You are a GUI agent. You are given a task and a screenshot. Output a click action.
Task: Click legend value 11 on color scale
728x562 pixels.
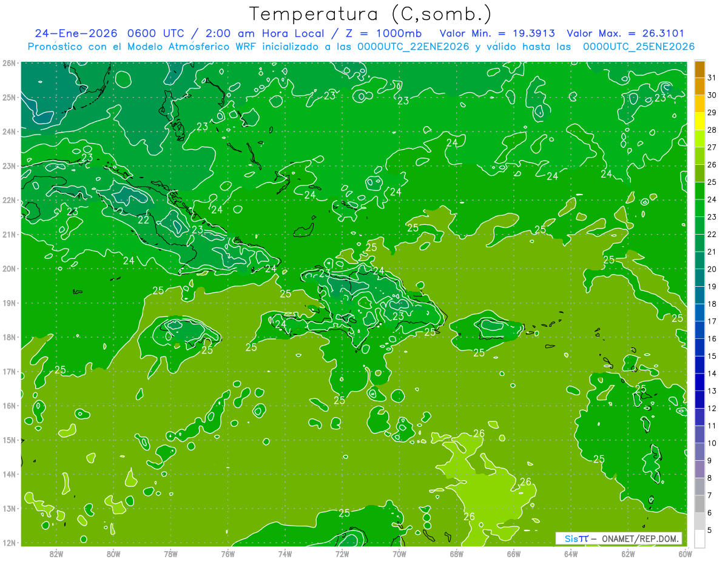712,426
